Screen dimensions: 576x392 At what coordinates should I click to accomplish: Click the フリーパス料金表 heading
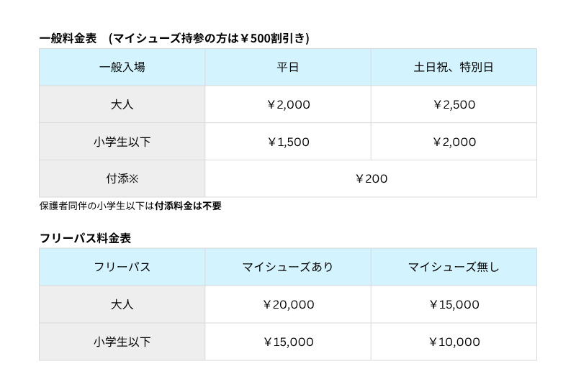pyautogui.click(x=85, y=237)
